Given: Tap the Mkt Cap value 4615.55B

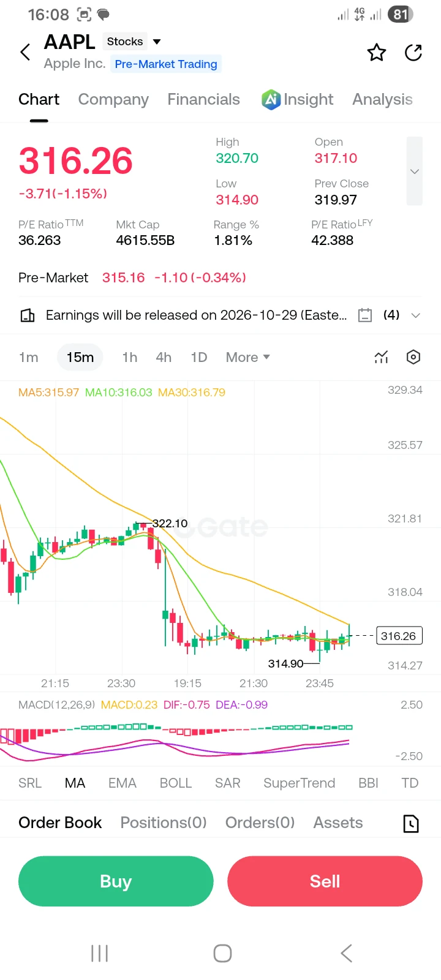Looking at the screenshot, I should coord(145,240).
